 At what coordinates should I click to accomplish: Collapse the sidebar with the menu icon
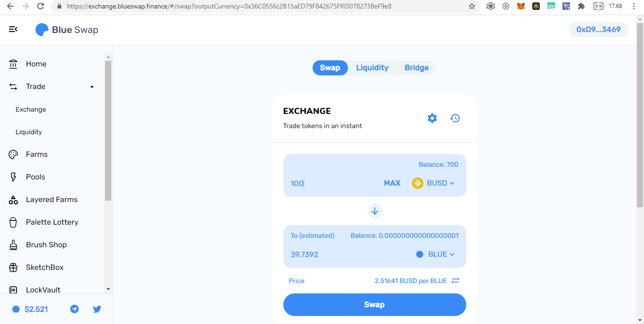[13, 29]
